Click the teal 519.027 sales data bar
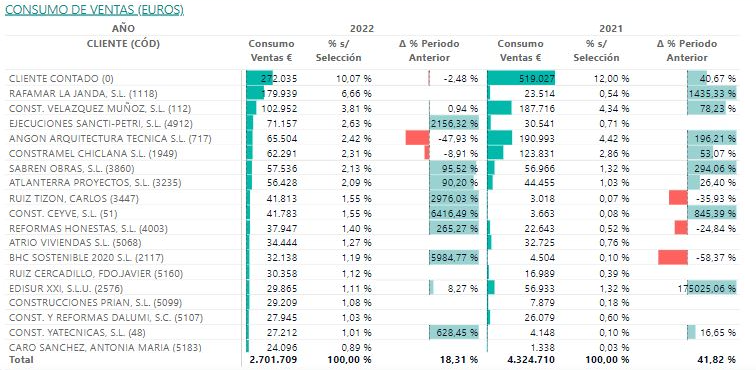 (521, 78)
